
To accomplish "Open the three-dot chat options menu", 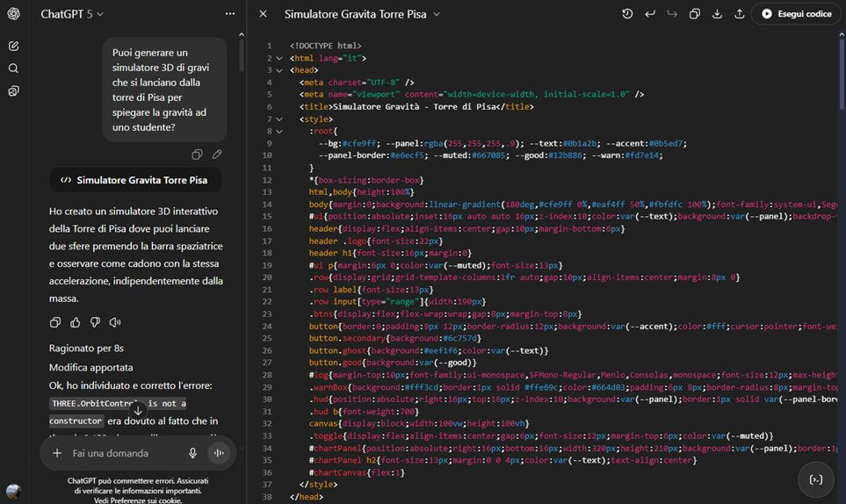I will tap(230, 14).
